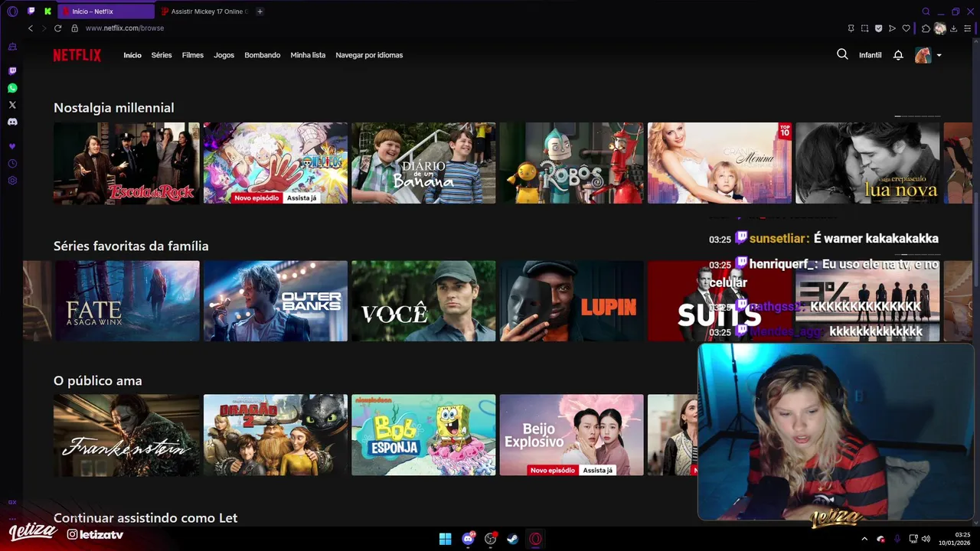Open Diário de um Banana thumbnail

pos(423,163)
